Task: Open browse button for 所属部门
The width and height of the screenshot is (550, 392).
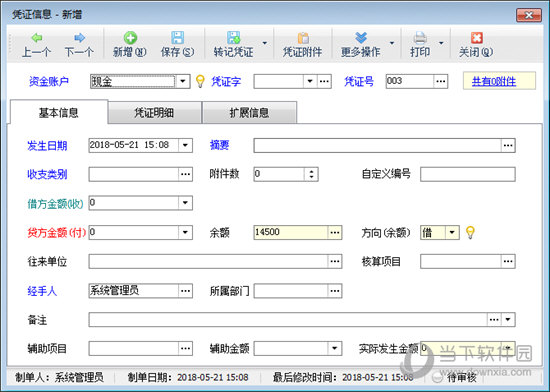Action: pos(335,291)
